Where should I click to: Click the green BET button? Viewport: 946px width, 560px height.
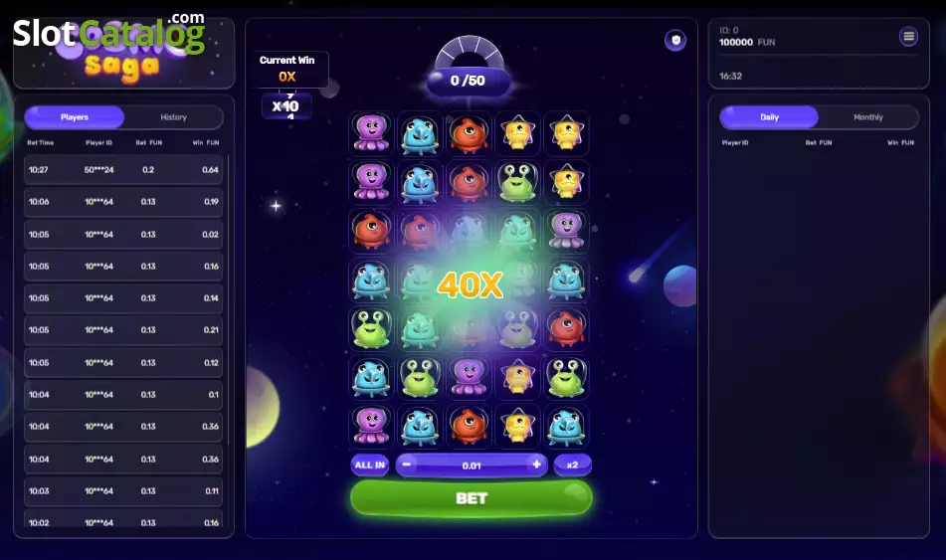coord(472,498)
